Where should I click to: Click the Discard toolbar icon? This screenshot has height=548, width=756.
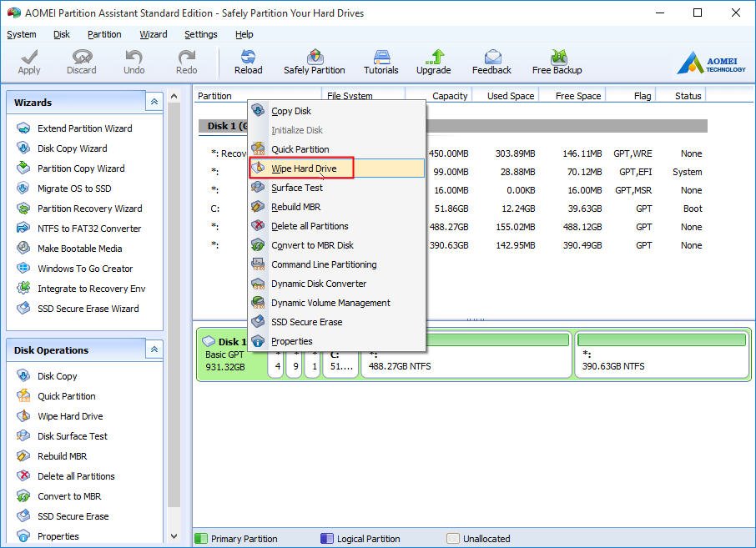coord(82,58)
